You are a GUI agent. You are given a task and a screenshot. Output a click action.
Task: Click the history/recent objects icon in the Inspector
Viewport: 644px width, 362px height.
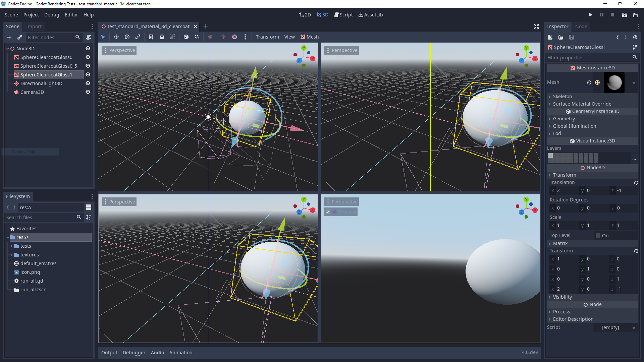tap(635, 37)
